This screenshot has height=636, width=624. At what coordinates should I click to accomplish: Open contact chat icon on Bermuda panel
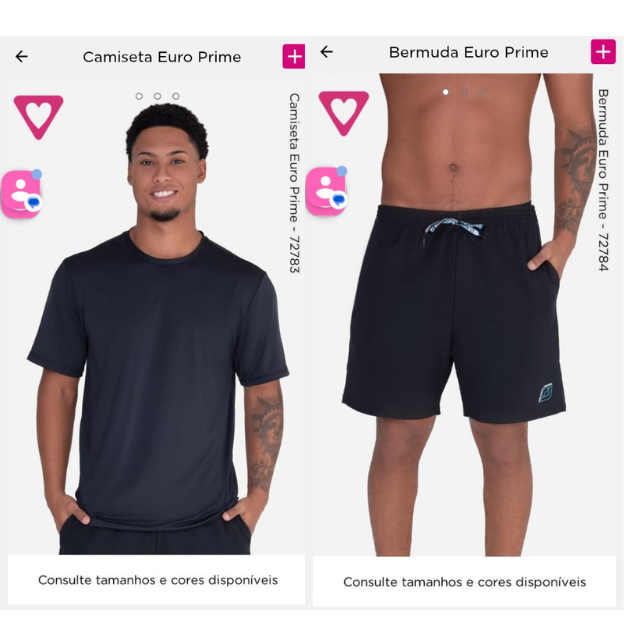click(327, 191)
